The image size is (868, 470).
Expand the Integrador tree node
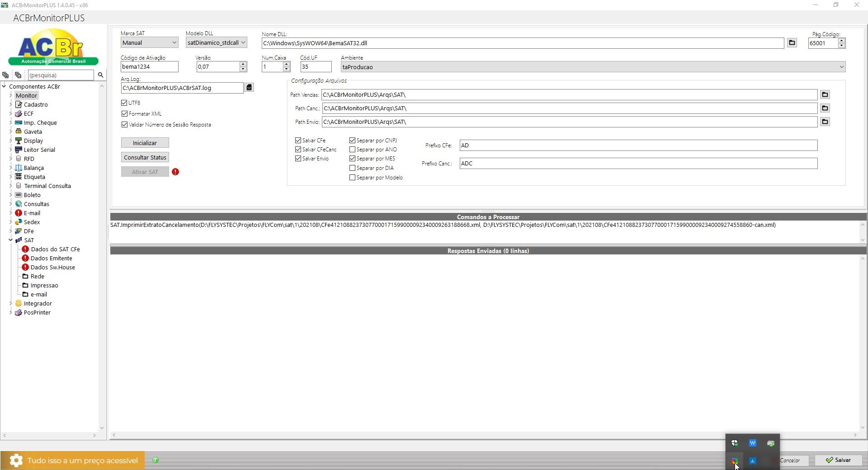tap(11, 303)
